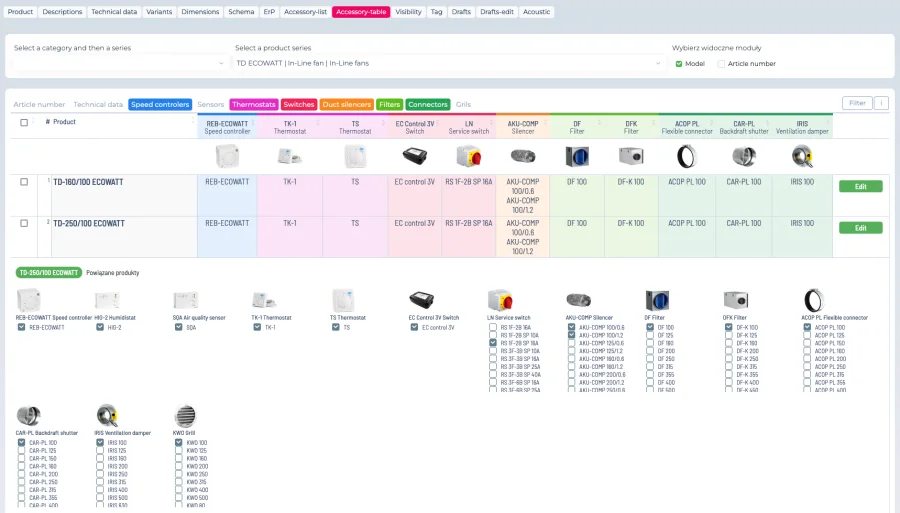Screen dimensions: 900x513
Task: Select the green TD-250/100 ECOWATT product badge
Action: (49, 273)
